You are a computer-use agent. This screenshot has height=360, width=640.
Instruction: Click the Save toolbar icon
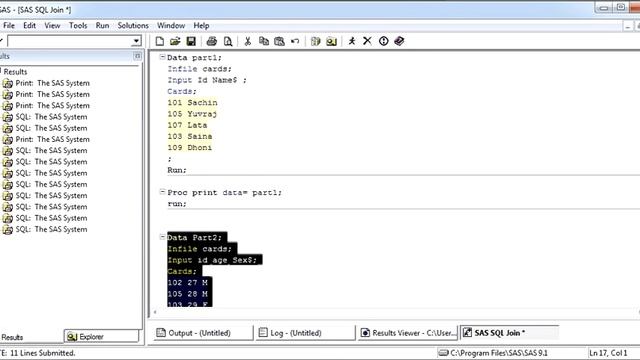click(x=191, y=41)
